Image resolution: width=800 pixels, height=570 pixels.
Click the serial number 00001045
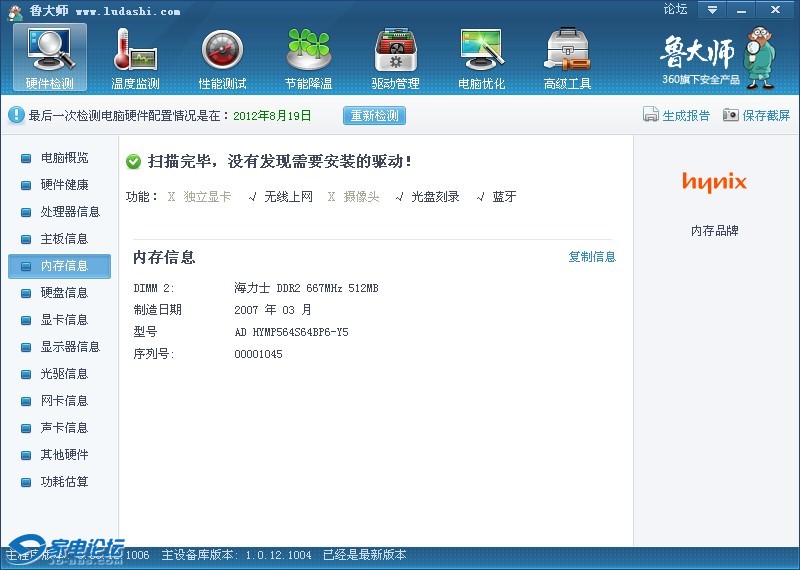click(x=258, y=354)
